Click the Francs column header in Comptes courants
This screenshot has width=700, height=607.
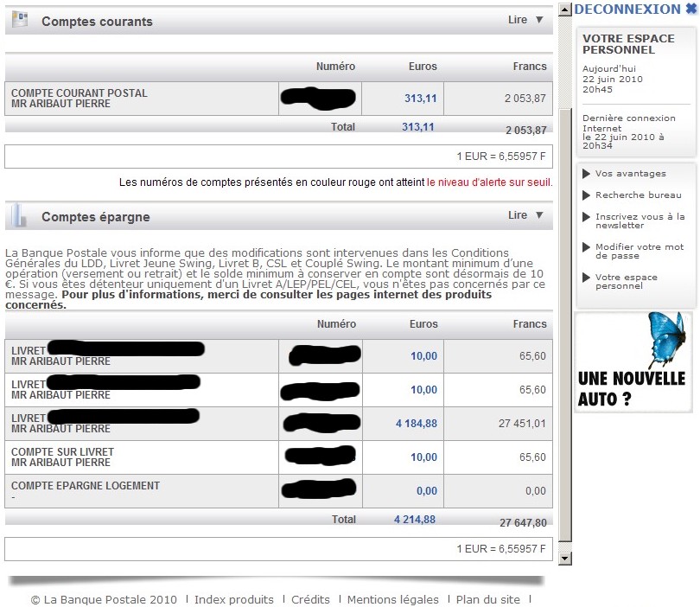click(530, 66)
